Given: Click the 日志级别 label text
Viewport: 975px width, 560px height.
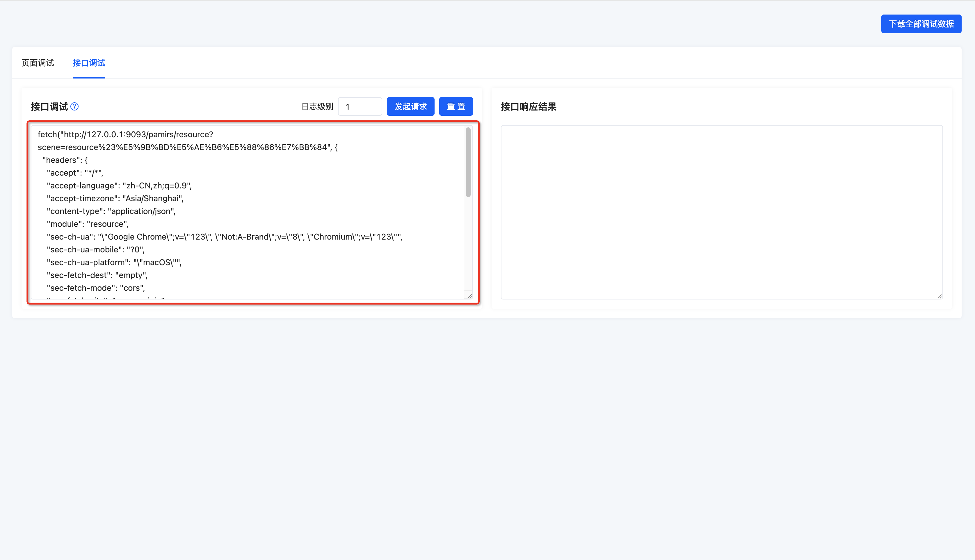Looking at the screenshot, I should (x=317, y=106).
